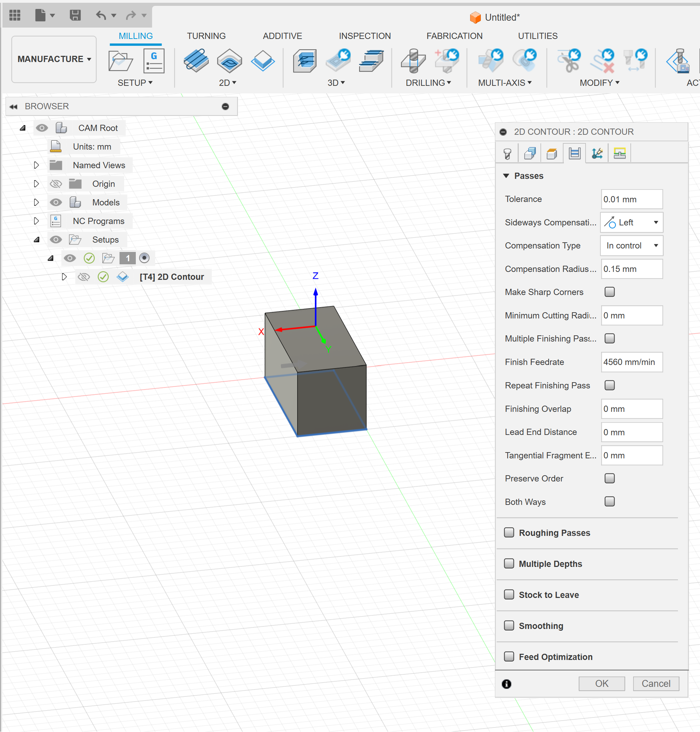The width and height of the screenshot is (700, 732).
Task: Open the Tool tab in the contour dialog
Action: pyautogui.click(x=507, y=153)
